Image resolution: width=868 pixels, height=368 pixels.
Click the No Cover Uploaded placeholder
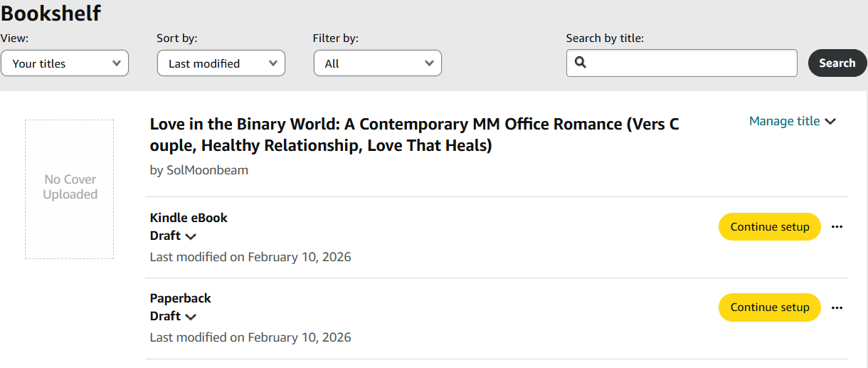pos(70,189)
